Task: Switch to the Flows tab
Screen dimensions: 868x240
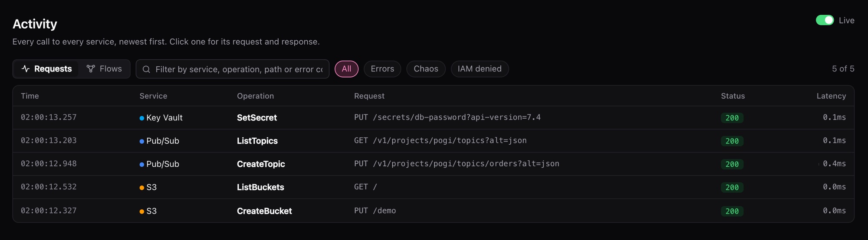Action: pos(104,69)
